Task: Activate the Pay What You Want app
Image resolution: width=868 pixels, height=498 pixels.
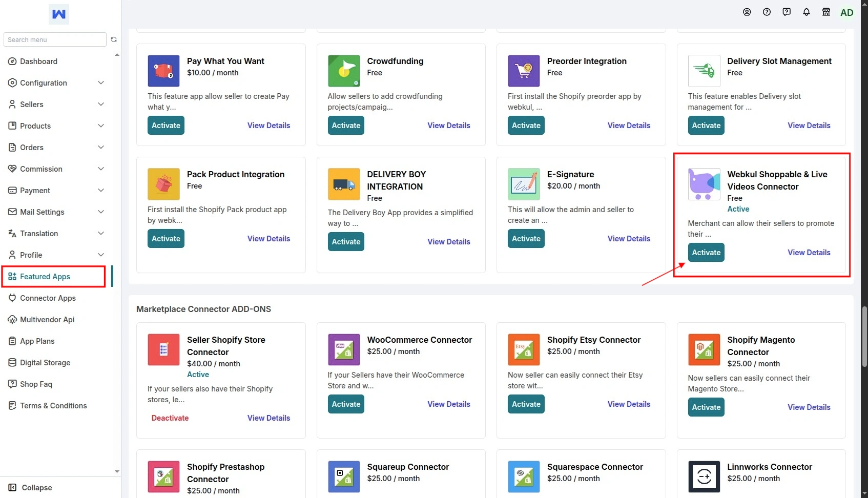Action: 166,126
